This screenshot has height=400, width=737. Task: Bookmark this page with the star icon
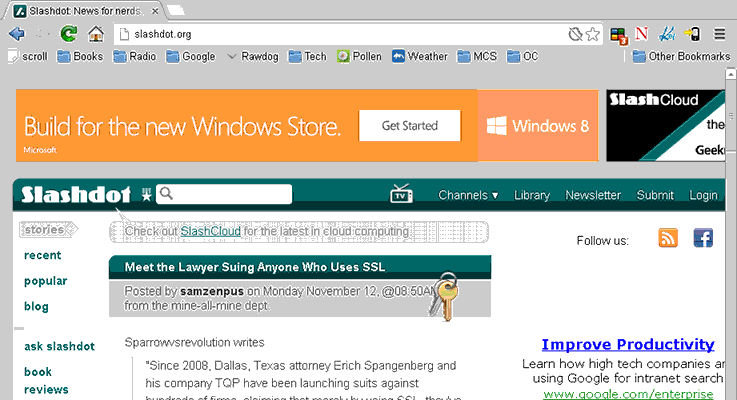593,34
